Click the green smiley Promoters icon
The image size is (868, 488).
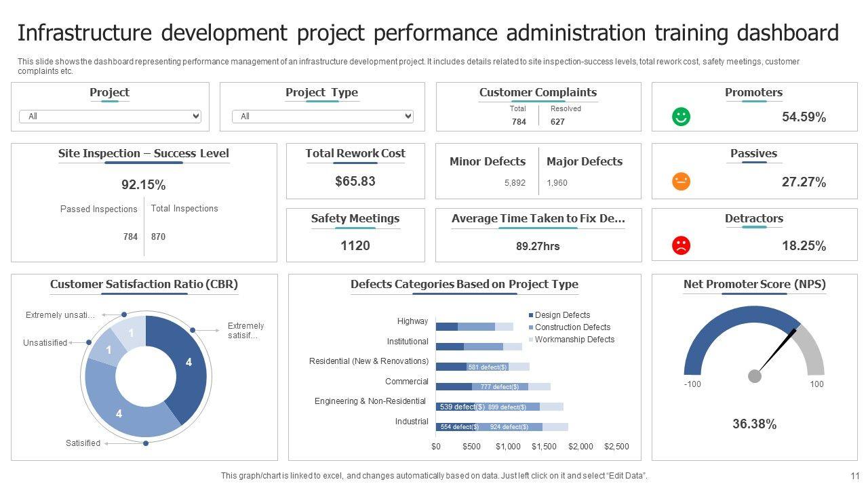pos(681,117)
